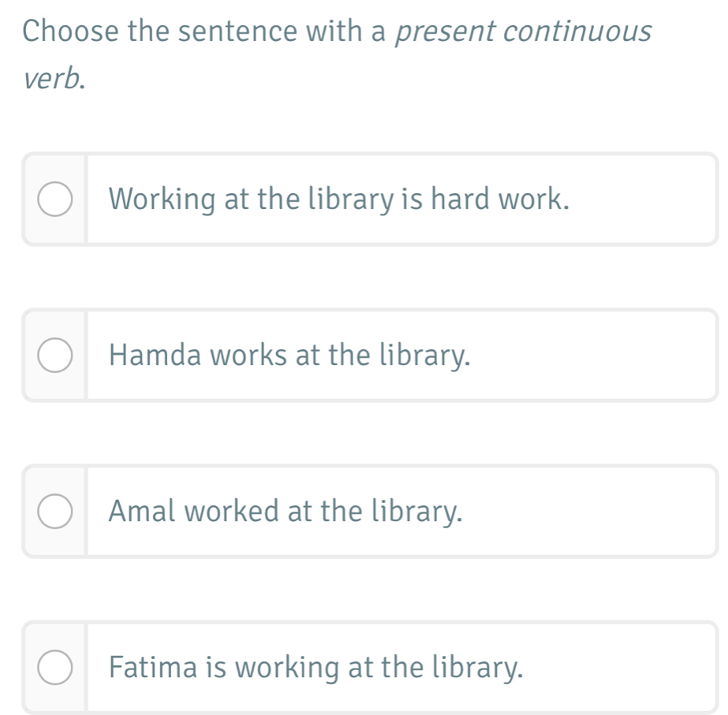
Task: Select the radio button beside 'Hamda works'
Action: coord(54,356)
